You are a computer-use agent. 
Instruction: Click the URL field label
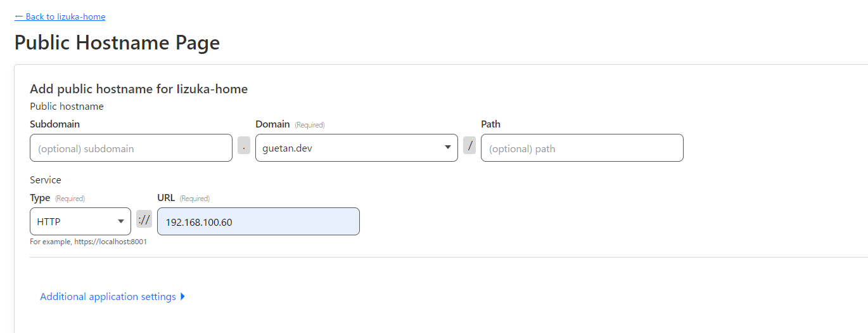click(x=166, y=198)
